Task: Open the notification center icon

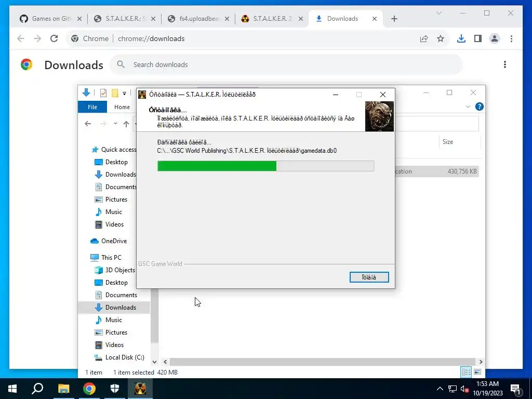Action: click(x=515, y=389)
